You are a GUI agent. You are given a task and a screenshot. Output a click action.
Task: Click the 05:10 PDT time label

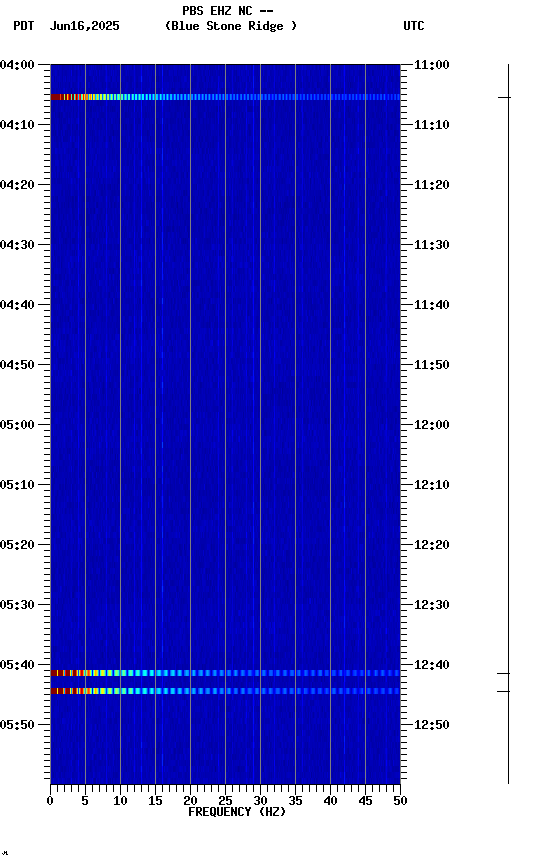click(x=17, y=485)
